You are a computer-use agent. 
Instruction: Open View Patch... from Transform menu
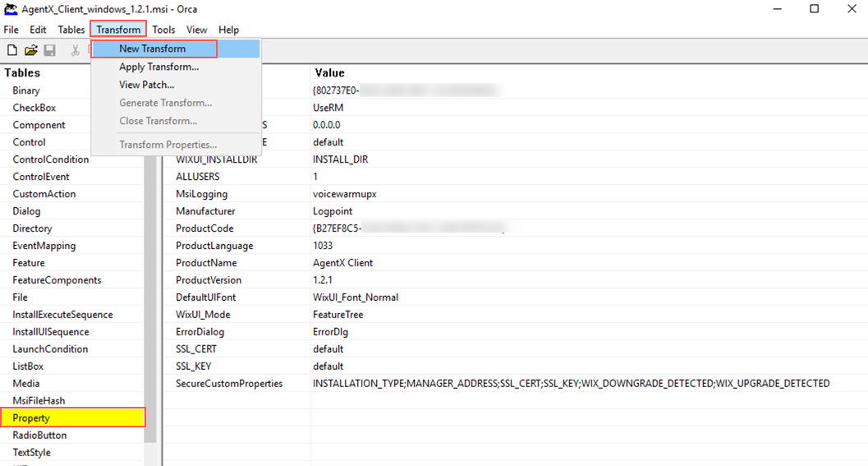(x=146, y=85)
